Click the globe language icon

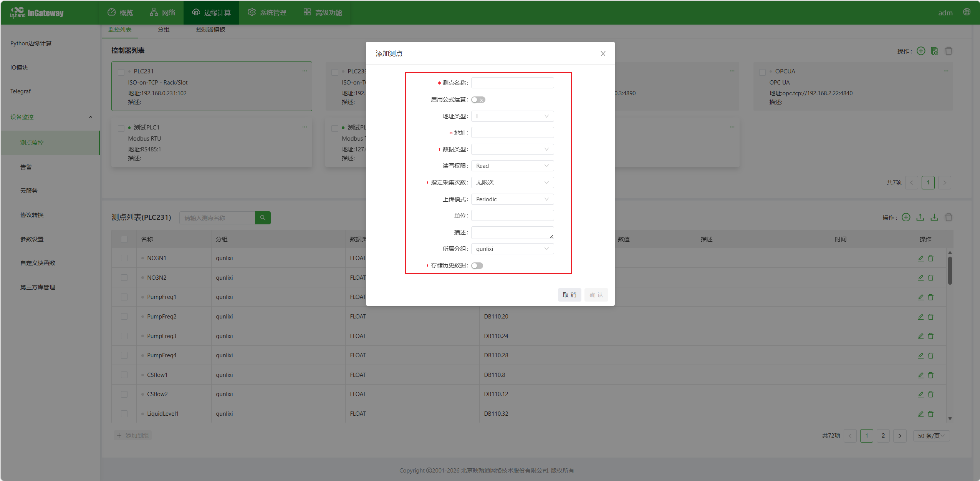[967, 12]
